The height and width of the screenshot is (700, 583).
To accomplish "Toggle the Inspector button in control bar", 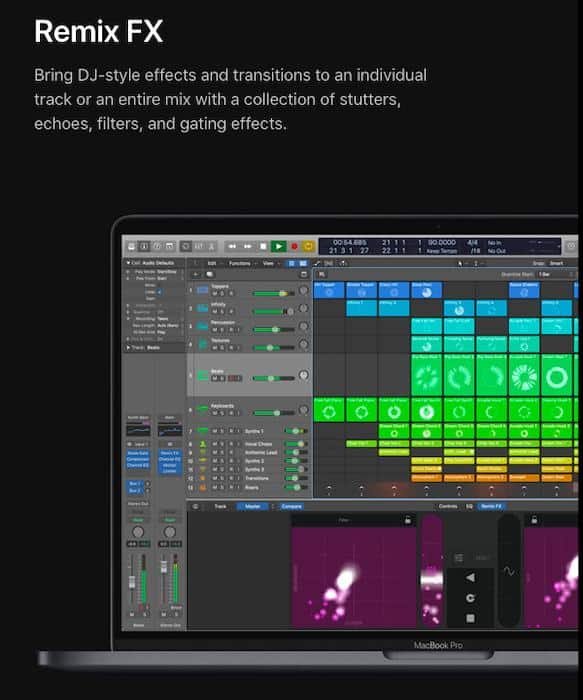I will pos(144,246).
